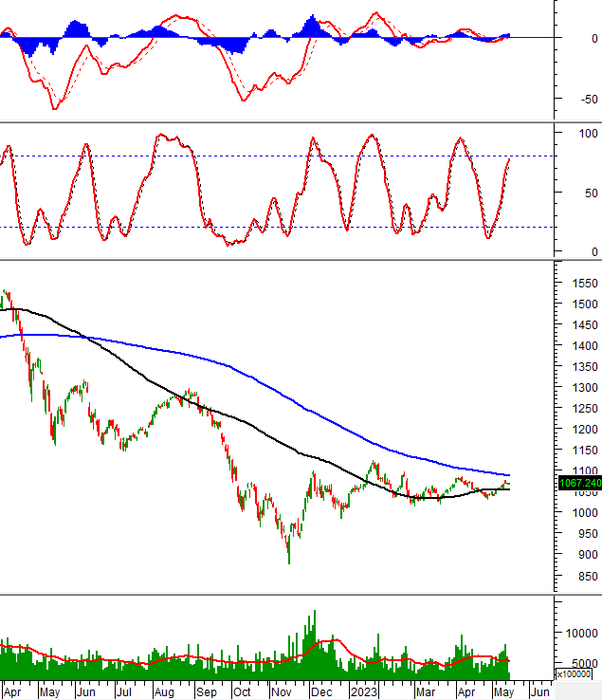This screenshot has height=700, width=602.
Task: Click the 1000 price axis label
Action: coord(585,513)
